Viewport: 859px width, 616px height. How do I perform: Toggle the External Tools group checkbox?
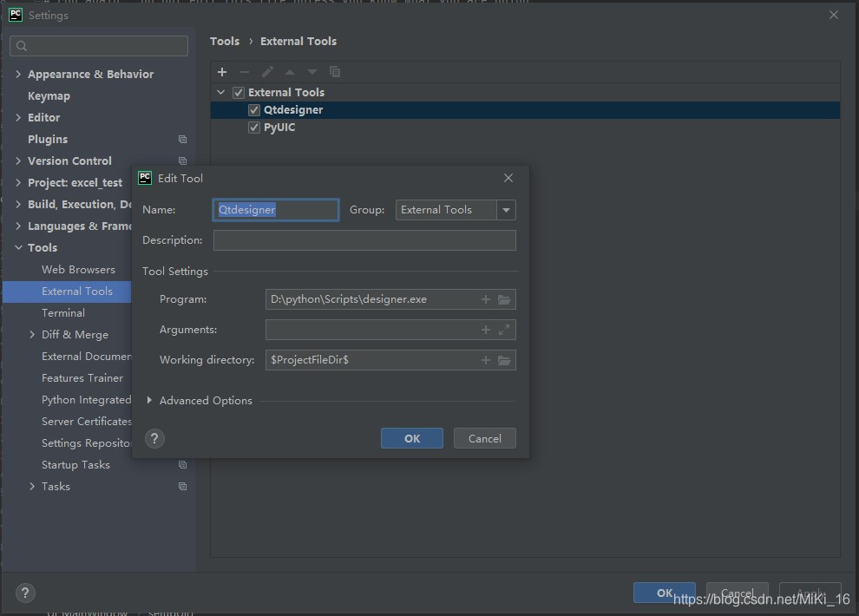[239, 93]
